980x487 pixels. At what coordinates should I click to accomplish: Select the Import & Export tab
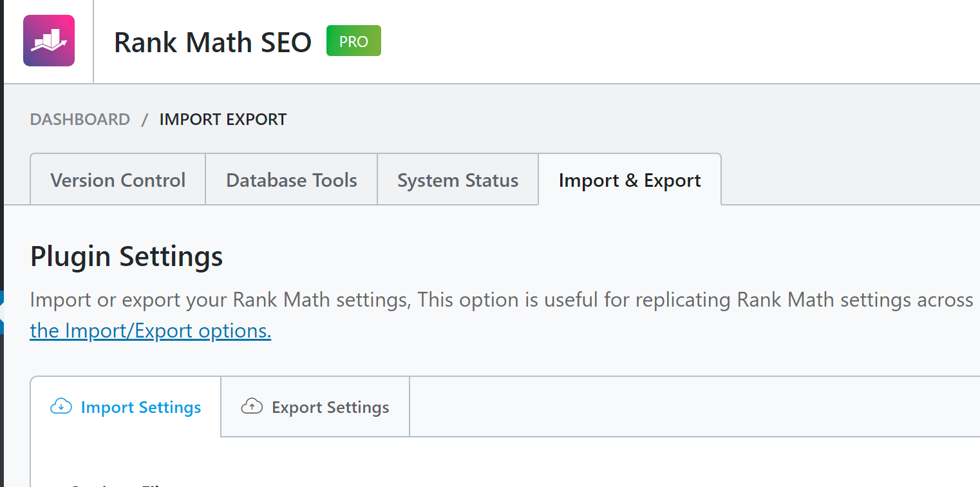click(x=630, y=180)
